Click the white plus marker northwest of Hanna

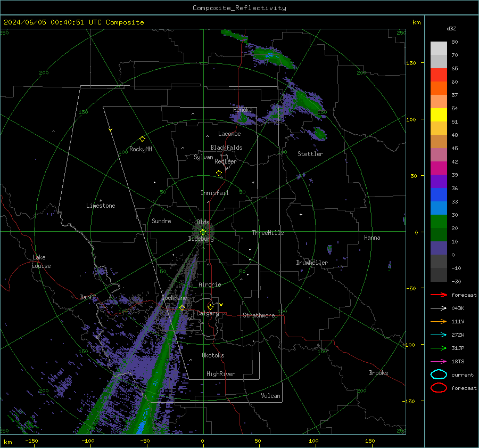[301, 214]
